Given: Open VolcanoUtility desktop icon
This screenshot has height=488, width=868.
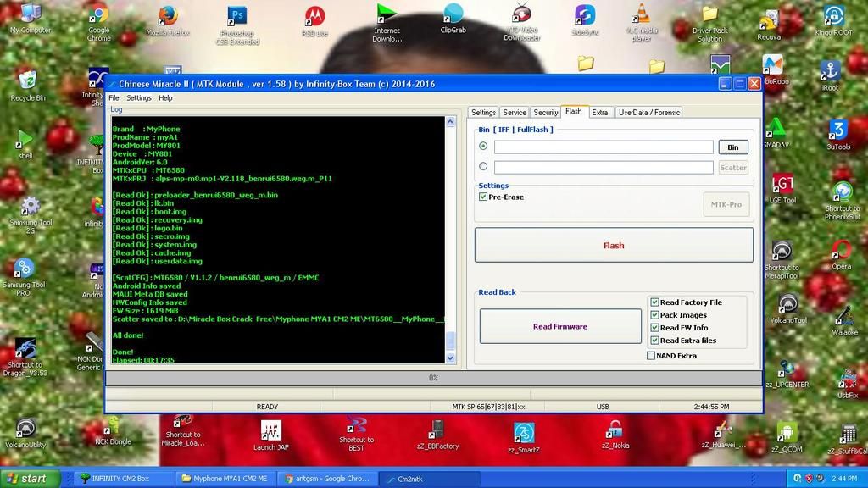Looking at the screenshot, I should tap(25, 433).
